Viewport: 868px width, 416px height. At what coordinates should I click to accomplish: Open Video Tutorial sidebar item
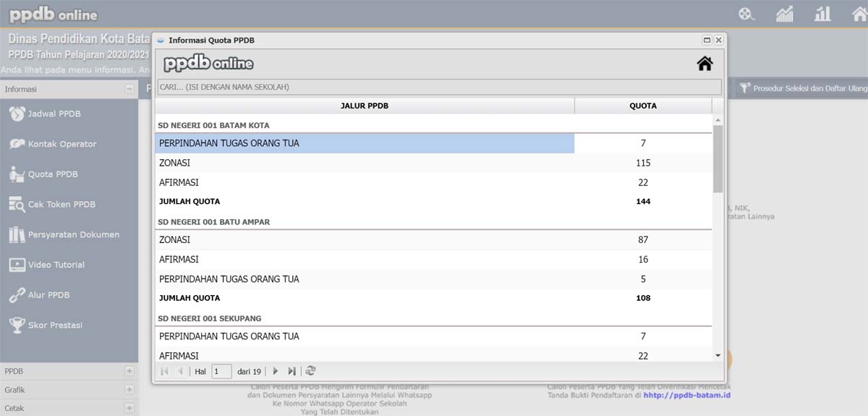point(56,265)
